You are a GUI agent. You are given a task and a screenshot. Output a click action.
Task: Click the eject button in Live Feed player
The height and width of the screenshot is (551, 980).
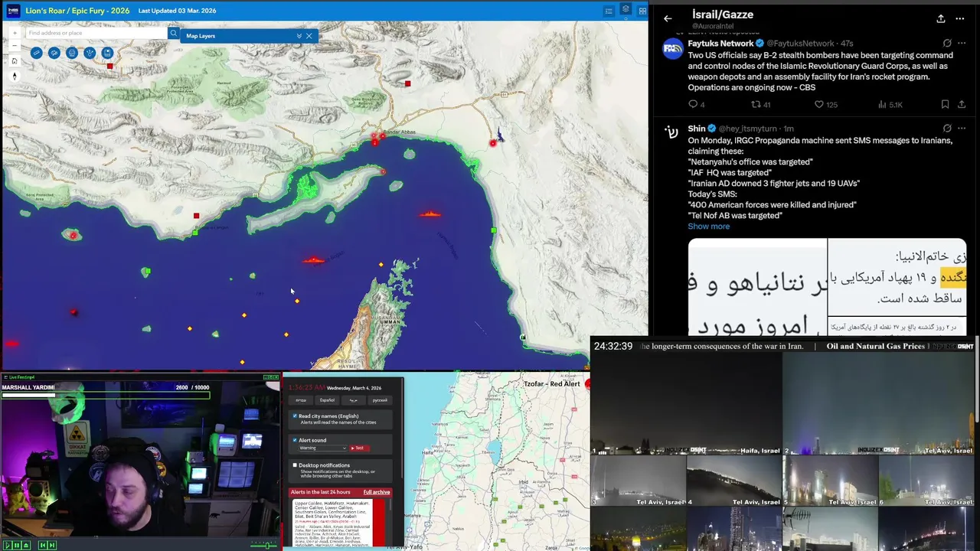[x=26, y=545]
